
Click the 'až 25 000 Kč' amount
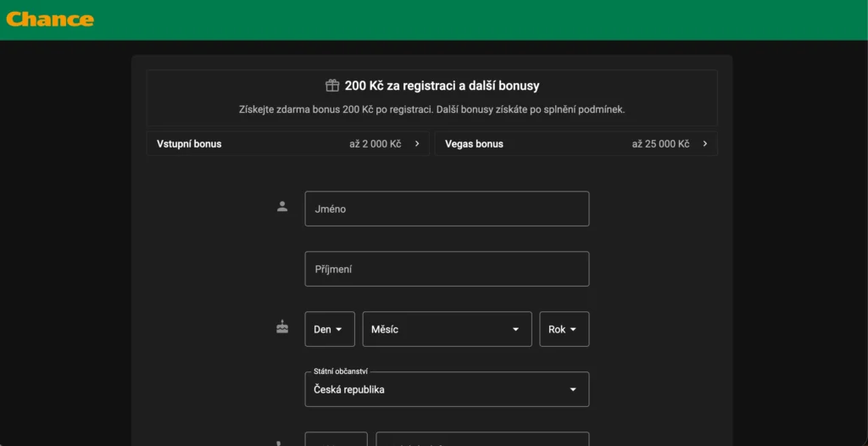pyautogui.click(x=661, y=144)
